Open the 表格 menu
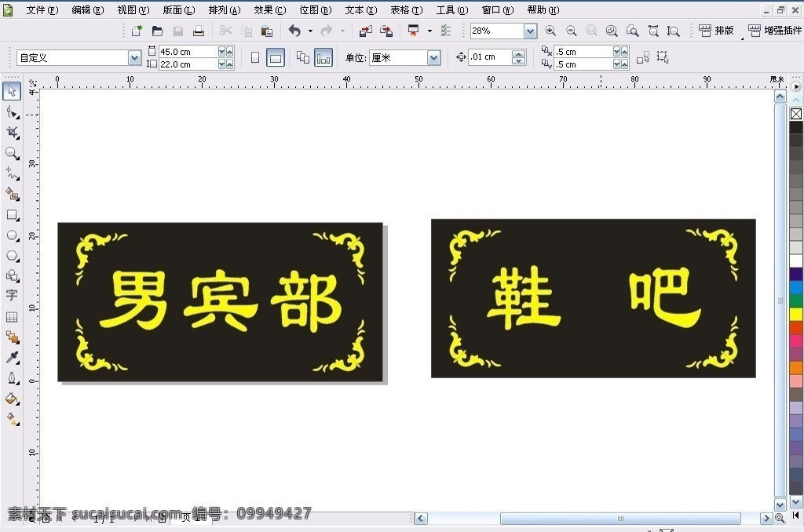This screenshot has width=804, height=532. pyautogui.click(x=407, y=10)
